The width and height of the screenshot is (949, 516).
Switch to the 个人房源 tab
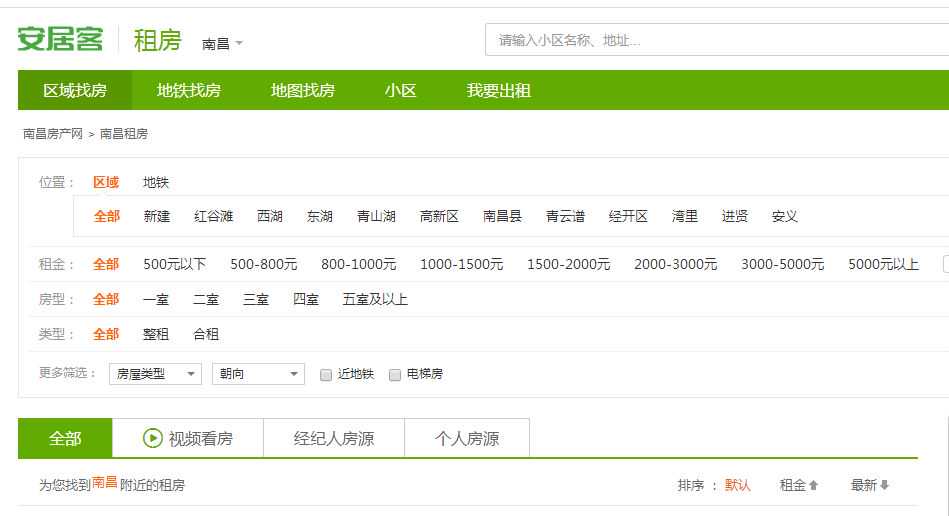(x=467, y=438)
